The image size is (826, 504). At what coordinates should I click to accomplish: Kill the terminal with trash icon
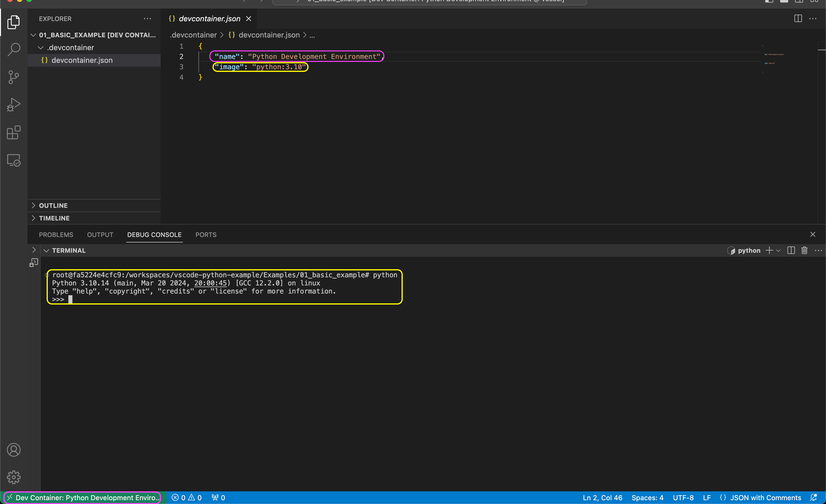point(804,250)
